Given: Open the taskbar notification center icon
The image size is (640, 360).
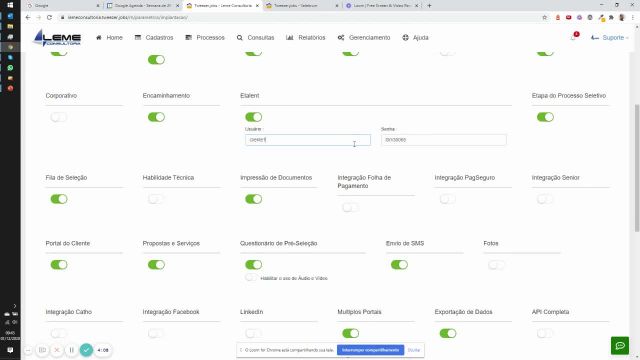Looking at the screenshot, I should pyautogui.click(x=10, y=350).
